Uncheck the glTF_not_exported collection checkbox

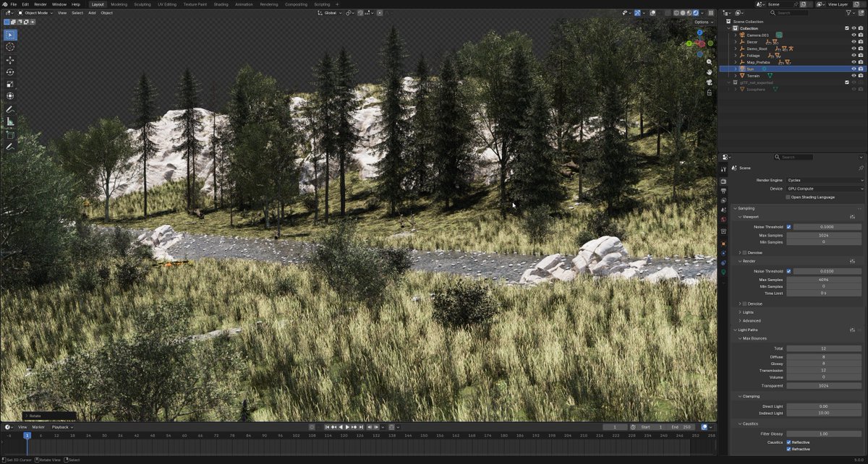click(847, 82)
